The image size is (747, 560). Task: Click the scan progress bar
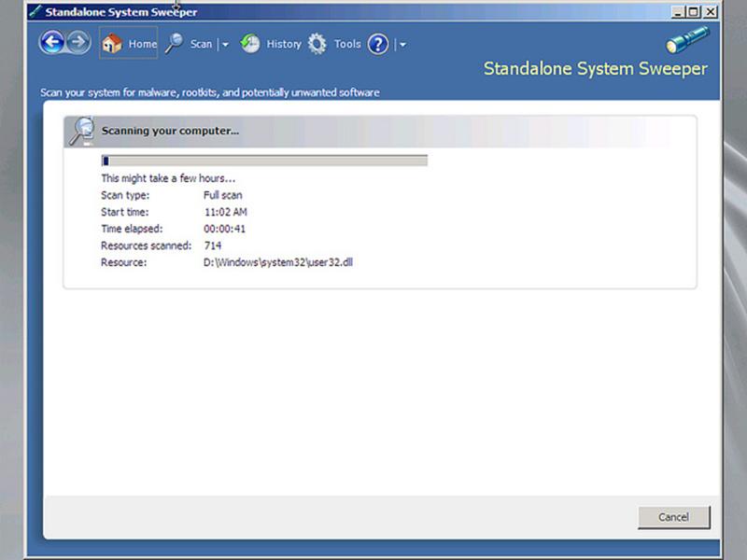(264, 161)
